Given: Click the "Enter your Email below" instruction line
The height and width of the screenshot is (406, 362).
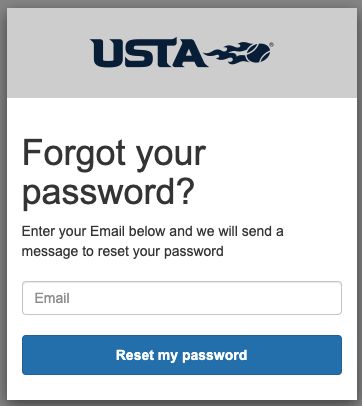Looking at the screenshot, I should point(152,231).
